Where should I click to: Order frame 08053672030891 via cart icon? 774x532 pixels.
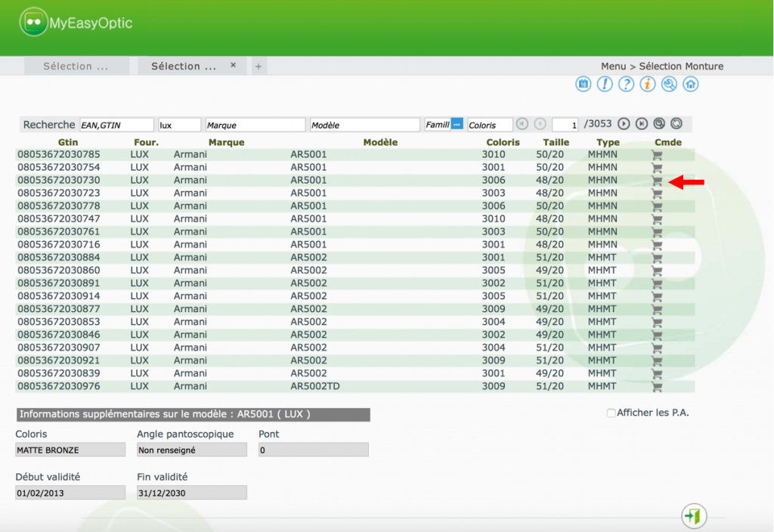coord(657,283)
